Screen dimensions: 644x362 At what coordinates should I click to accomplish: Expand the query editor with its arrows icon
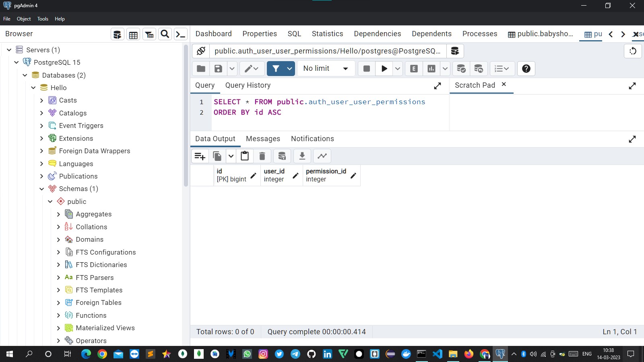coord(438,86)
